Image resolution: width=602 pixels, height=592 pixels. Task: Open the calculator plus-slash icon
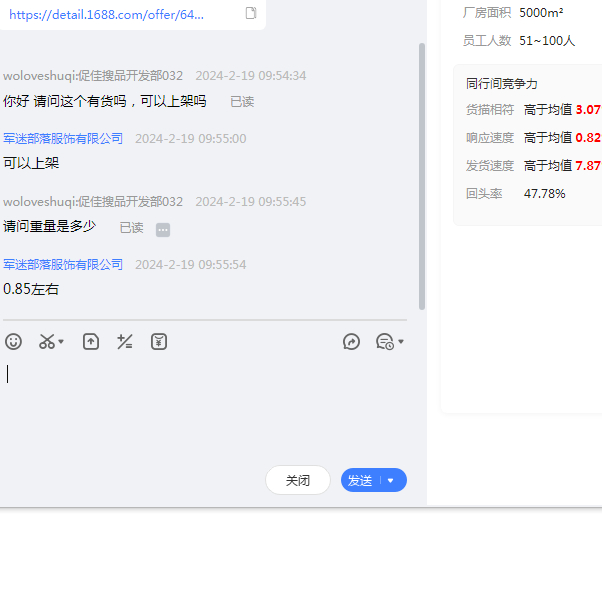click(125, 342)
